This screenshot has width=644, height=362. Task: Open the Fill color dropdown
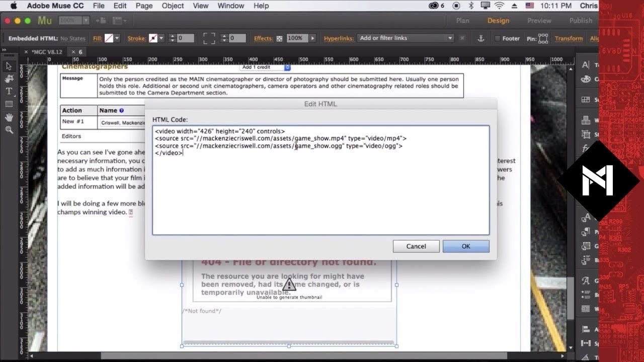(117, 38)
